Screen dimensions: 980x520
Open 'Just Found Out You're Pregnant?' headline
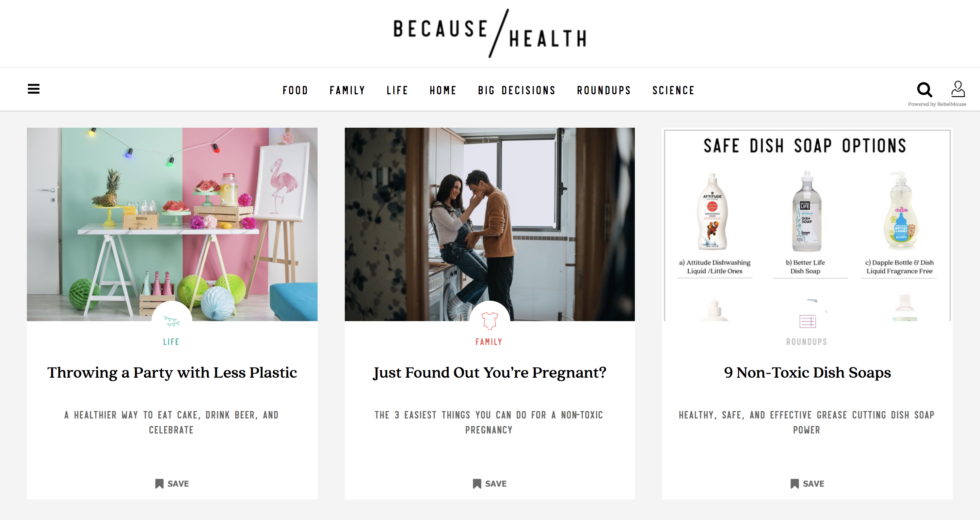[489, 372]
